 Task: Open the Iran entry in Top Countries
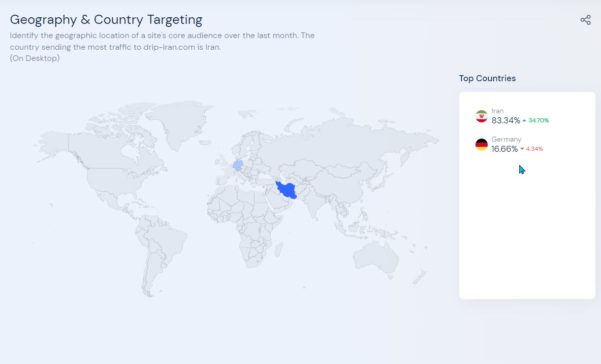[x=512, y=116]
